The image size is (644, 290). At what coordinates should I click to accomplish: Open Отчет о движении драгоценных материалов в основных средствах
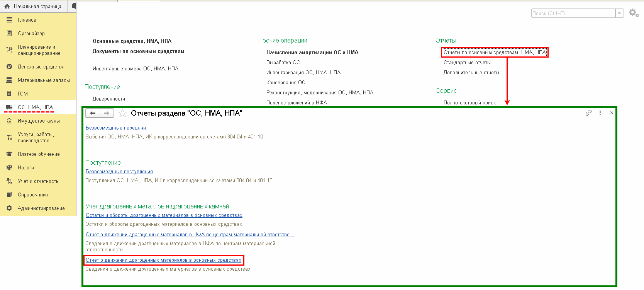pyautogui.click(x=163, y=260)
